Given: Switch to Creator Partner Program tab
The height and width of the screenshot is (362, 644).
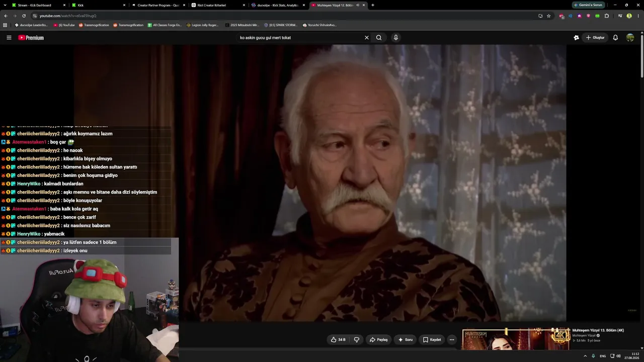Looking at the screenshot, I should pyautogui.click(x=158, y=5).
